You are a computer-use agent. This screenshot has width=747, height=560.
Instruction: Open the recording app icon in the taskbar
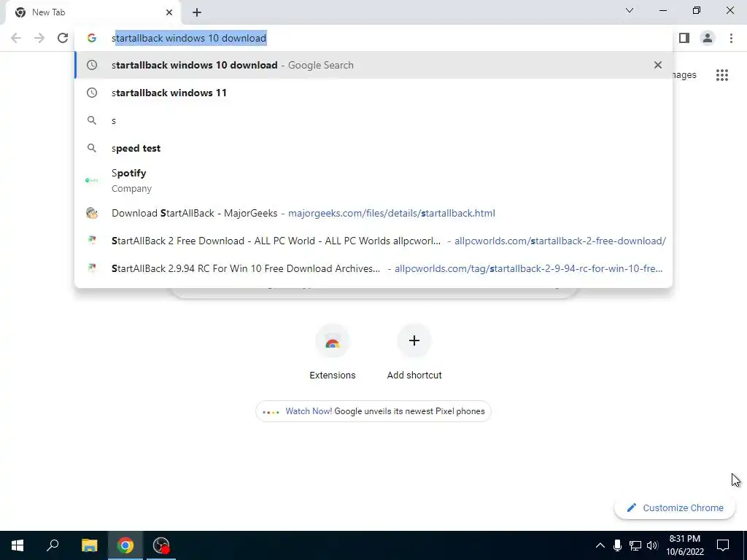(161, 545)
